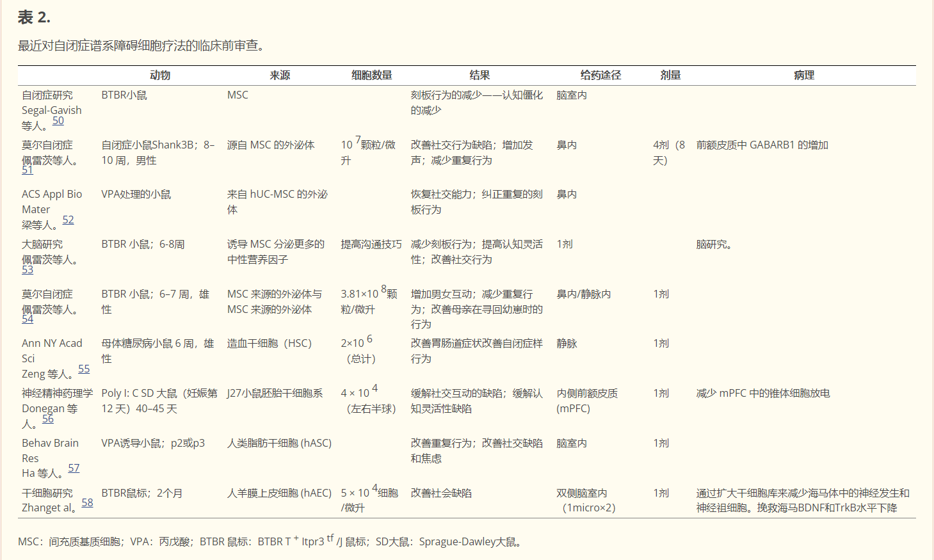Open citation 51 for Shank3B mouse study

tap(27, 170)
